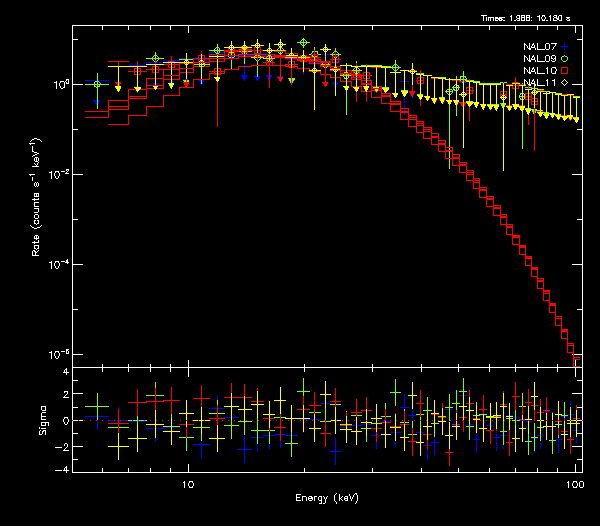Click the green circle marker for NAI_09
Viewport: 600px width, 526px height.
click(x=565, y=59)
